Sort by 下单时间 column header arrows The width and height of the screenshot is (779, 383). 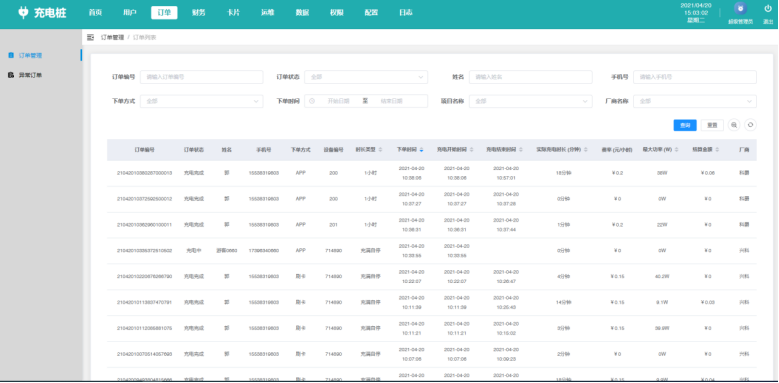tap(422, 150)
